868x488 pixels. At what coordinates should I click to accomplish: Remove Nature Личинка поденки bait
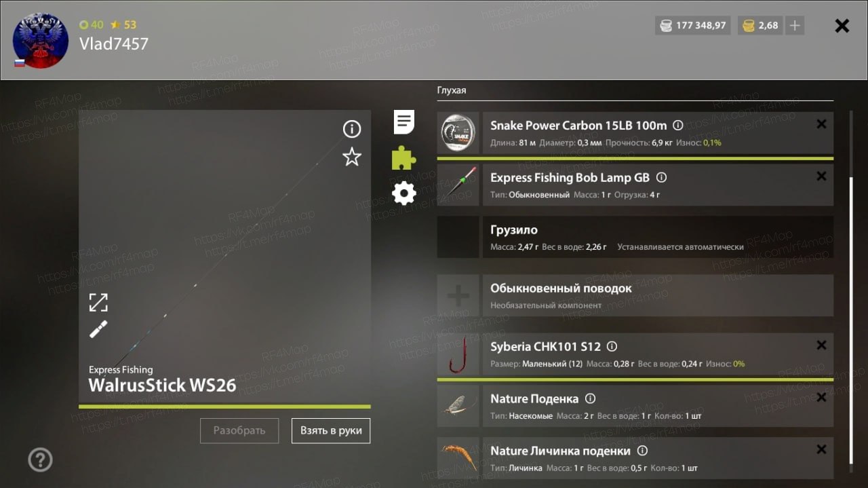click(821, 449)
